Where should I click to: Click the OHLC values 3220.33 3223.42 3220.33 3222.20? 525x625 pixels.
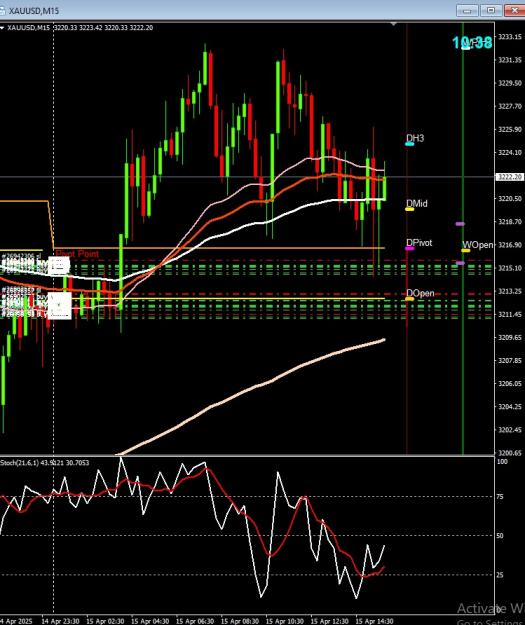[103, 28]
